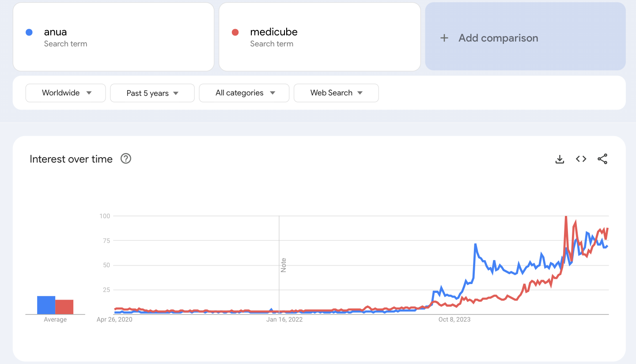
Task: Open the embed code for this chart
Action: pyautogui.click(x=581, y=159)
